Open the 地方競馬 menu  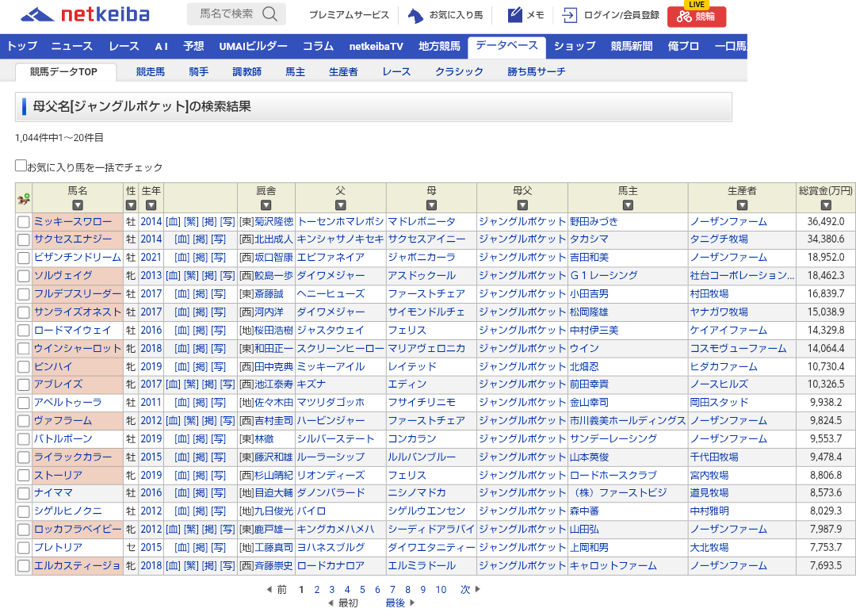pos(439,47)
